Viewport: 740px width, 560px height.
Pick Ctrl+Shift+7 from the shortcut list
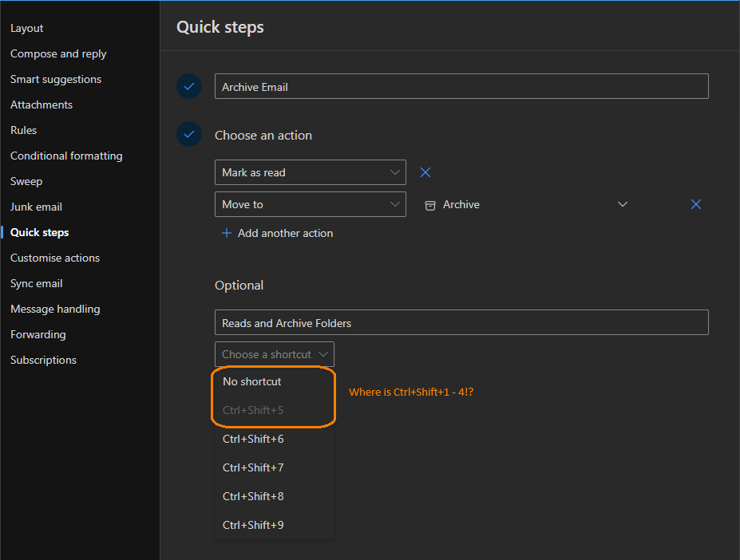pos(253,467)
